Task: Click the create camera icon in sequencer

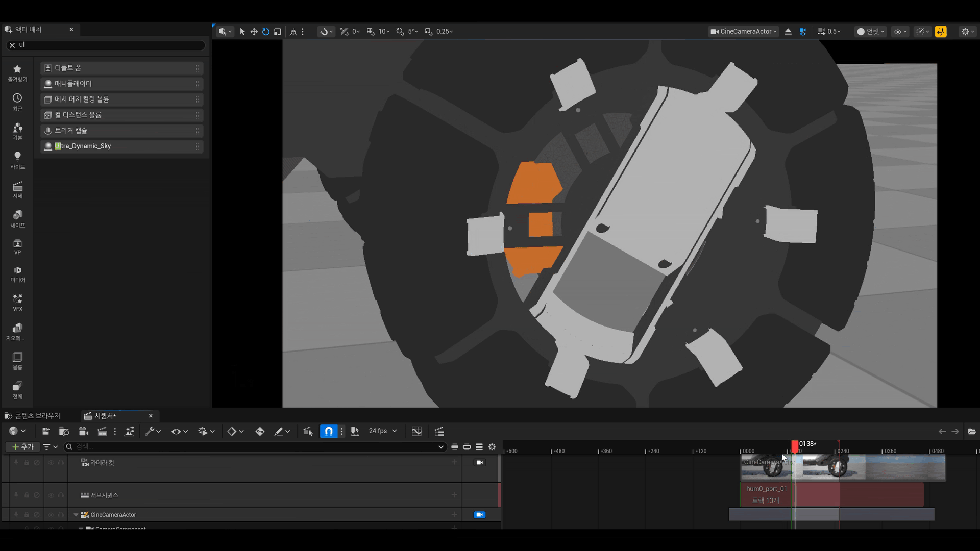Action: [84, 432]
